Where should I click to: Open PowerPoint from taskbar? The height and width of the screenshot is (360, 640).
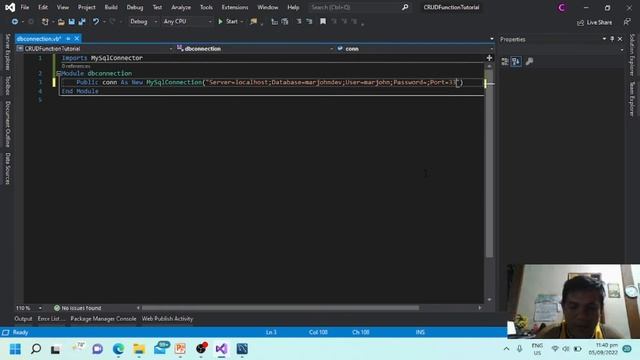[180, 349]
